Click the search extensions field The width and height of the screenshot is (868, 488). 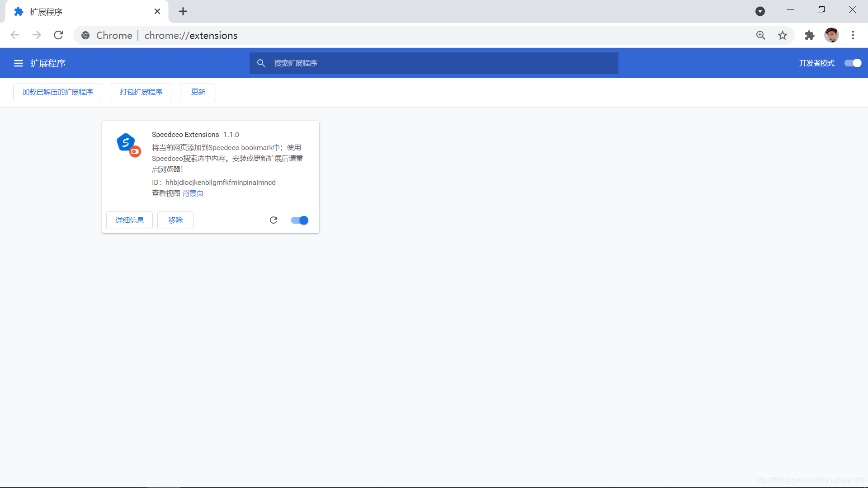(434, 63)
